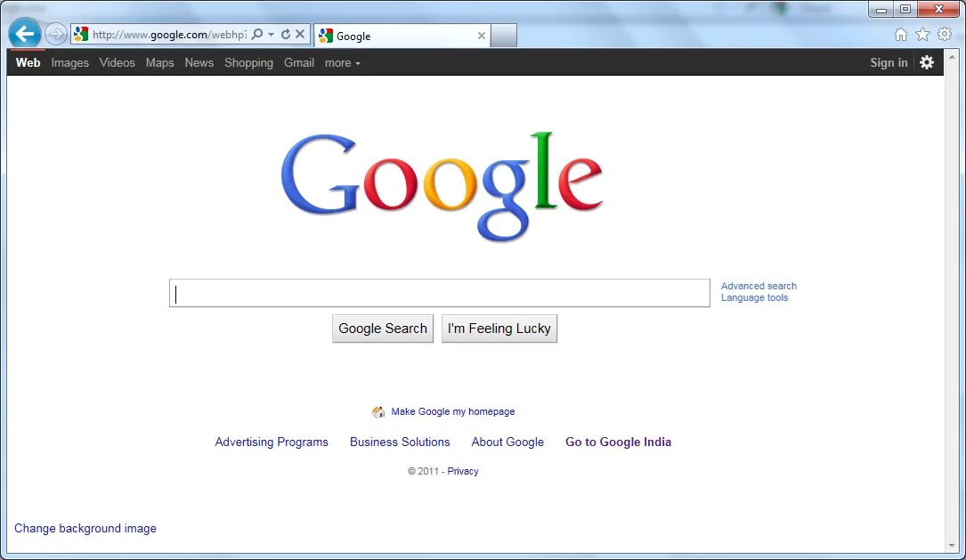Close the browser window
This screenshot has width=966, height=560.
(x=938, y=9)
